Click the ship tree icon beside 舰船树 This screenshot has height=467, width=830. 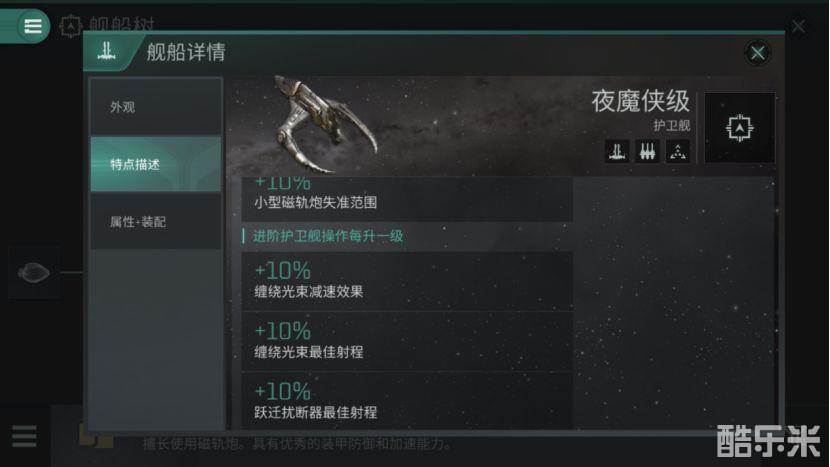point(70,25)
